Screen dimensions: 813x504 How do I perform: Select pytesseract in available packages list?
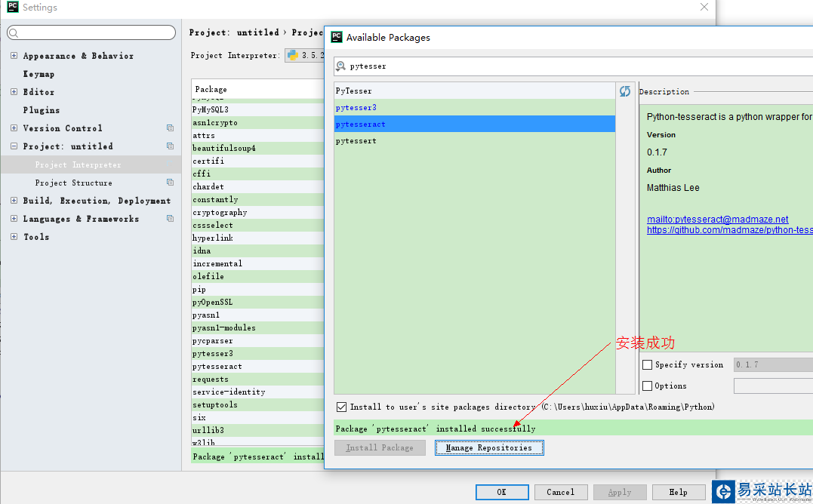pyautogui.click(x=474, y=124)
